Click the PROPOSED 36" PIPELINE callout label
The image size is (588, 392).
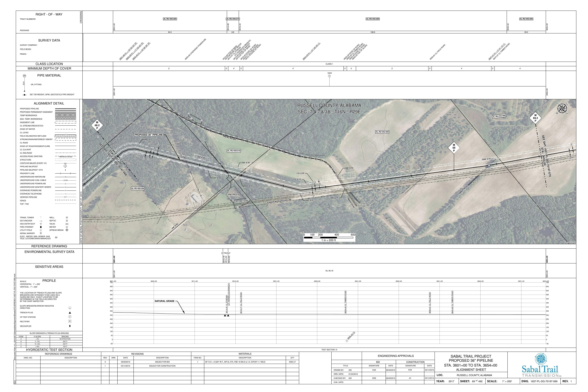pos(149,135)
